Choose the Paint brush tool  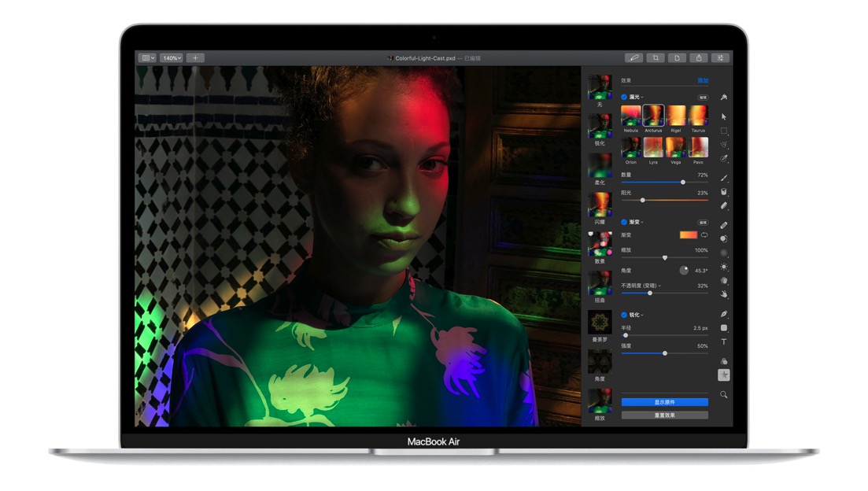point(724,178)
